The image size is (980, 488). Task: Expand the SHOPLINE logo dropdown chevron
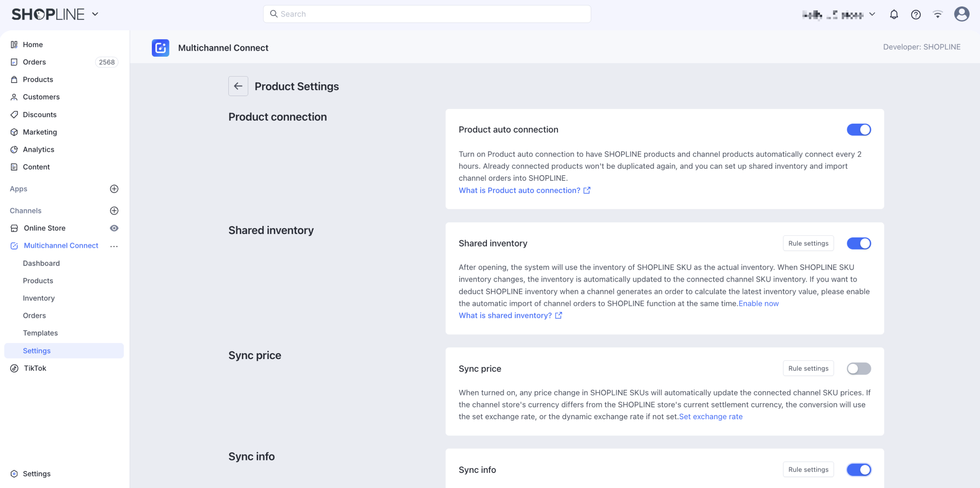point(95,14)
